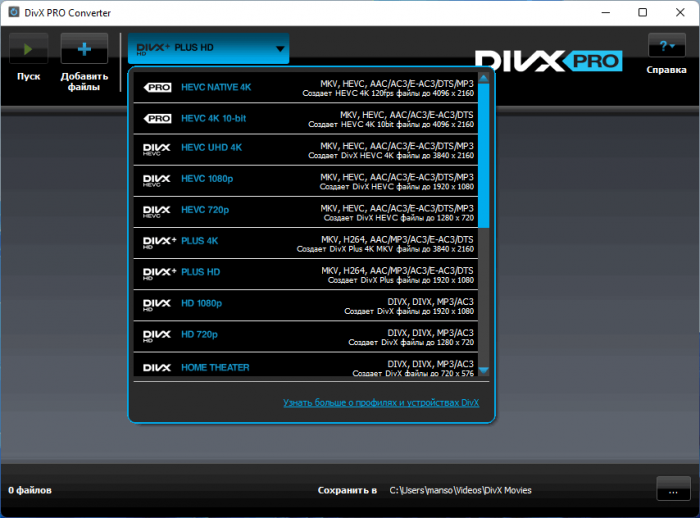Select the HEVC NATIVE 4K profile
This screenshot has height=518, width=700.
(305, 88)
